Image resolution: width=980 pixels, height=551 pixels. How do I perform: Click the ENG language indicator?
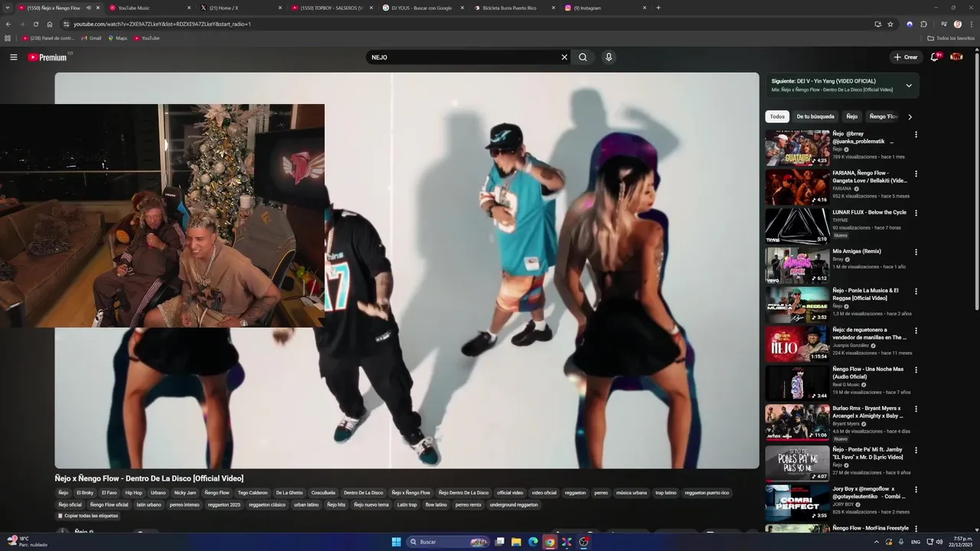916,542
